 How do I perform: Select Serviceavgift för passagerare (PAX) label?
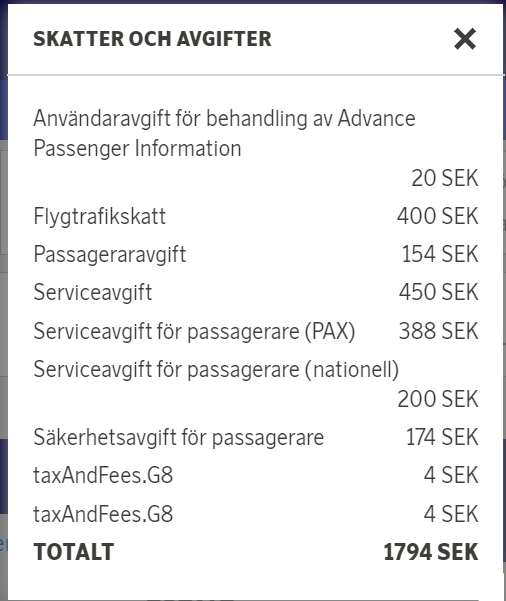tap(194, 331)
